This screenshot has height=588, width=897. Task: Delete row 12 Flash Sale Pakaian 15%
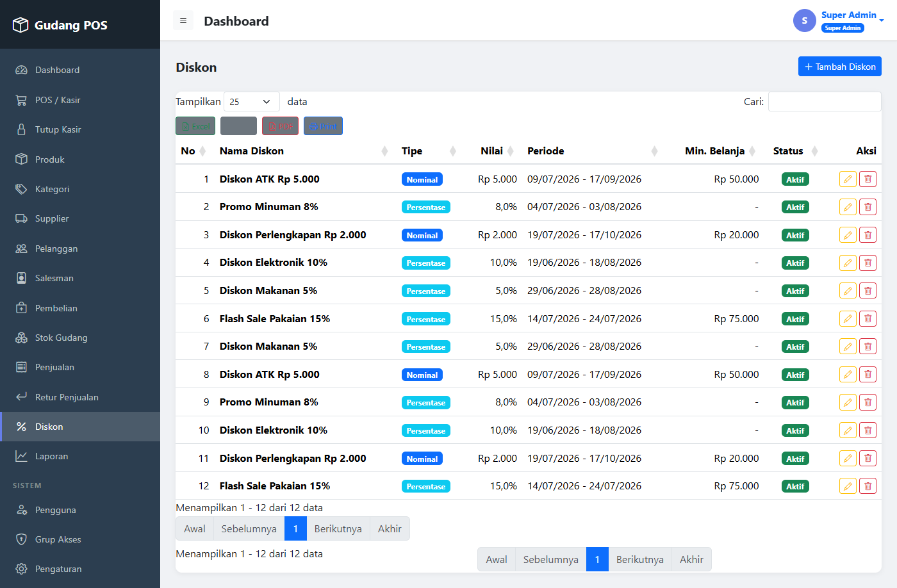click(x=868, y=486)
